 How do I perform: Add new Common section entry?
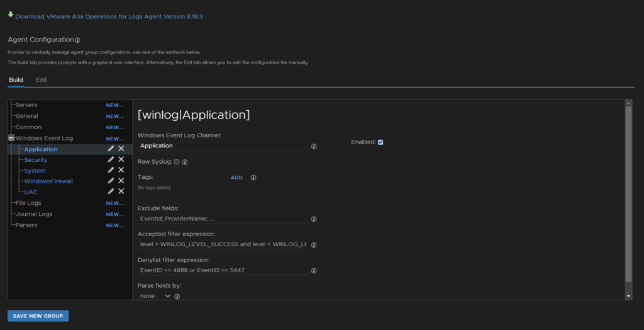(x=115, y=128)
